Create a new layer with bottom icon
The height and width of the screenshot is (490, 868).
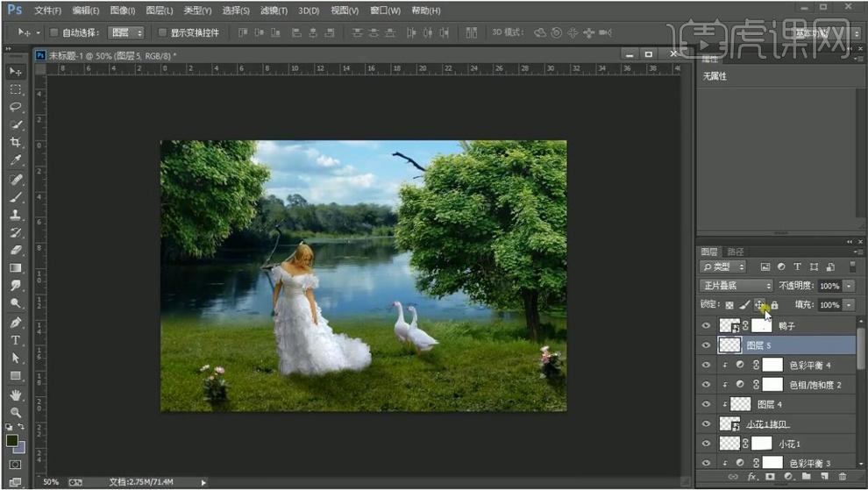point(824,476)
